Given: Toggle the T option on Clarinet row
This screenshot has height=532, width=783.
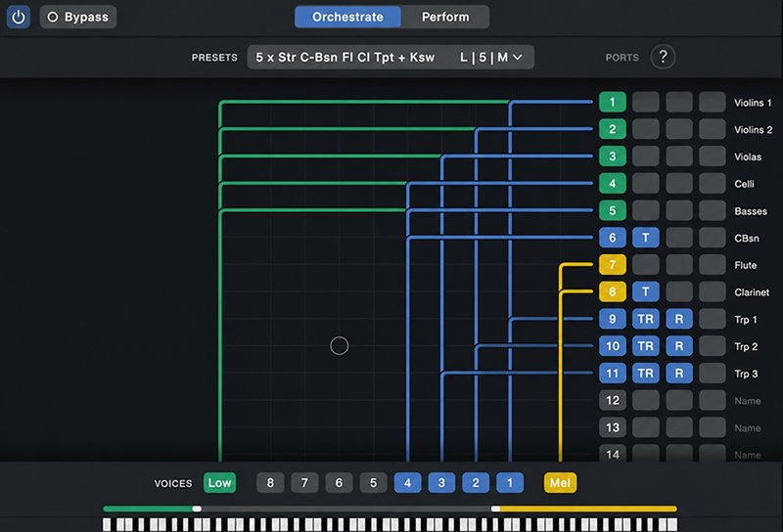Looking at the screenshot, I should point(646,291).
